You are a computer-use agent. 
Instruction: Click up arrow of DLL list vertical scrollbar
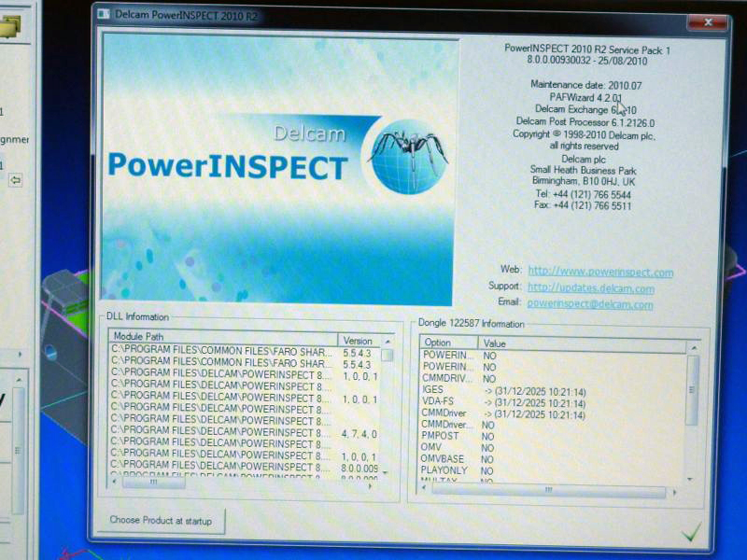point(388,342)
